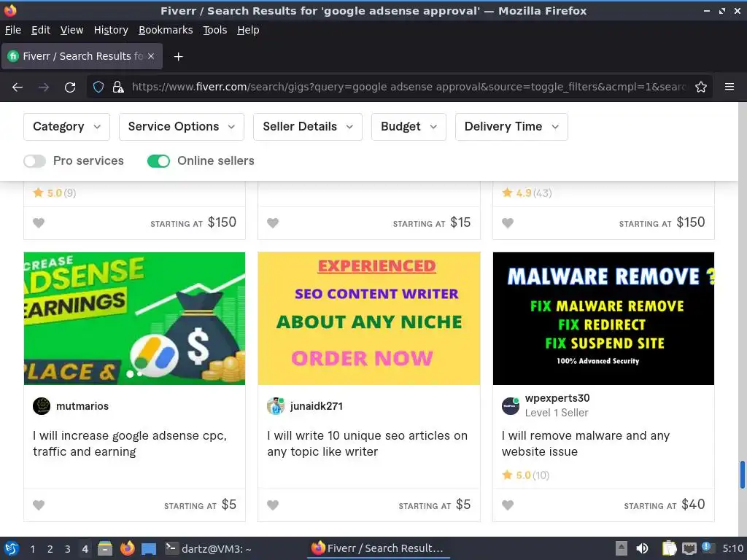Save mutmarios gig with heart icon
The height and width of the screenshot is (560, 747).
coord(39,505)
